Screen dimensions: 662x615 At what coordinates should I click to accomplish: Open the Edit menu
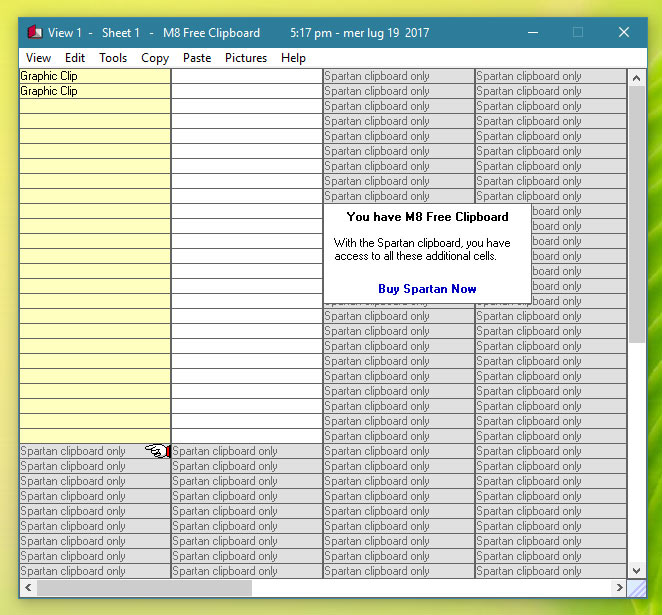(75, 58)
